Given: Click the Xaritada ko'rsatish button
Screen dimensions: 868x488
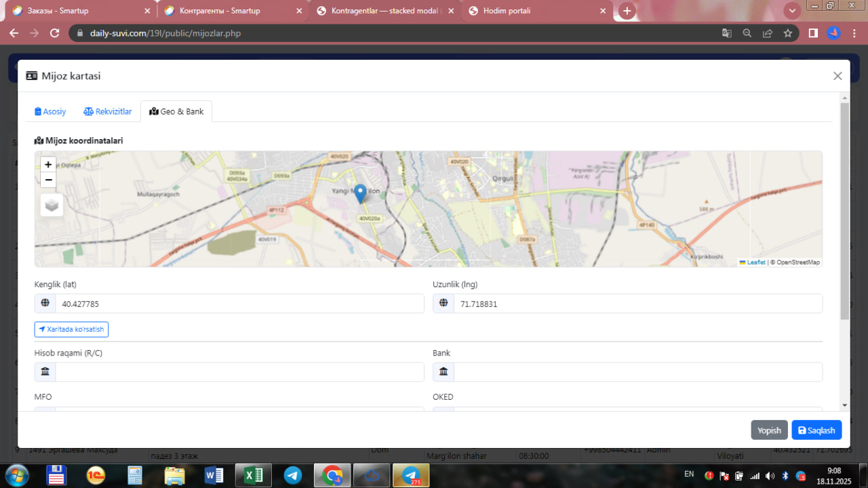Looking at the screenshot, I should pos(71,329).
